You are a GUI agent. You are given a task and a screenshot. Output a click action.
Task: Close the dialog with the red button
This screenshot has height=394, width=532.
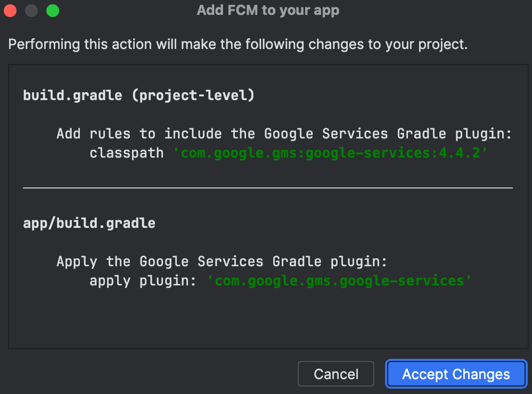[x=10, y=11]
